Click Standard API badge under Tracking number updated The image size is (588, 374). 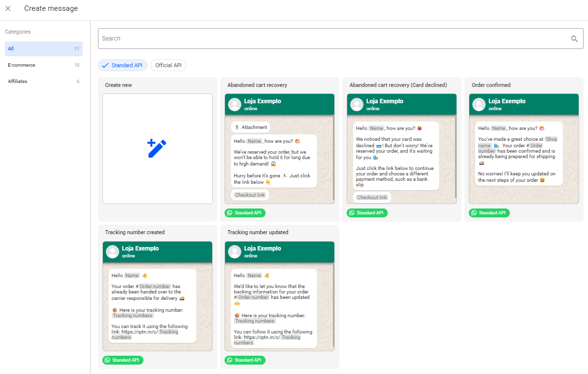[x=245, y=360]
